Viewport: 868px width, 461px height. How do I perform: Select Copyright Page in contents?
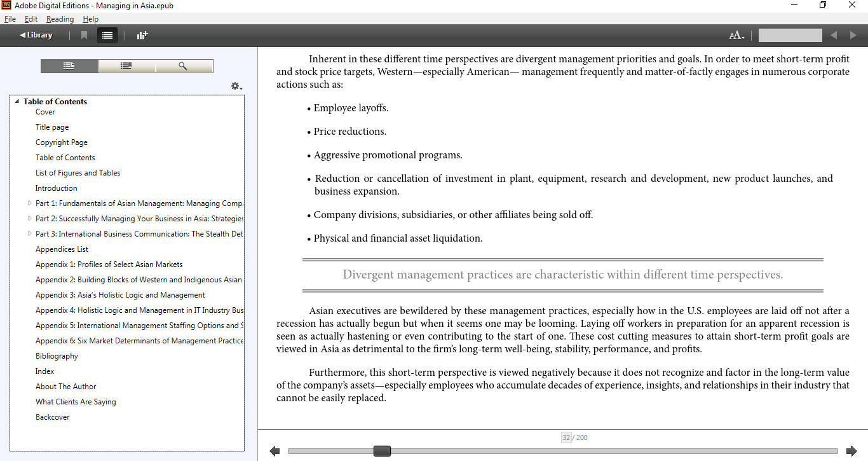[62, 142]
